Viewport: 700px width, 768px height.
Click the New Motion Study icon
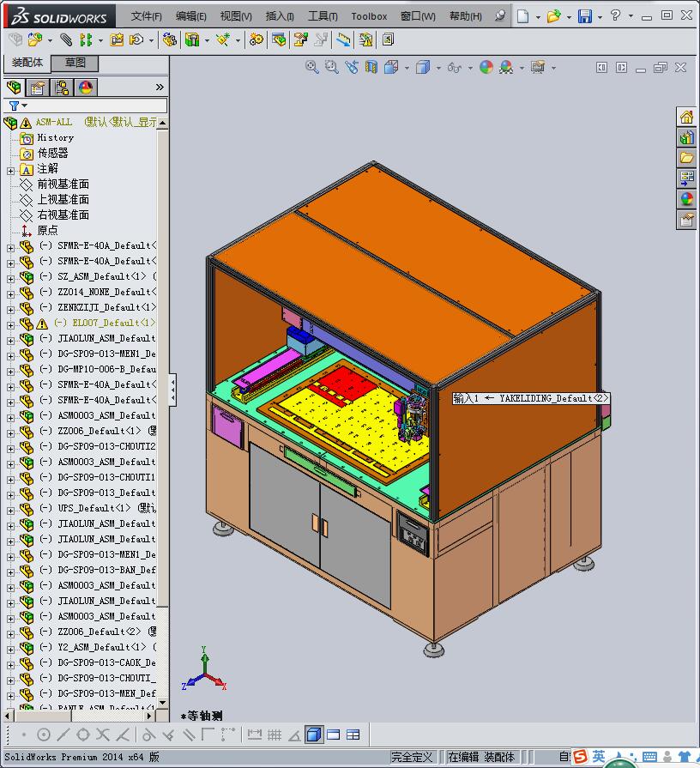click(x=256, y=39)
